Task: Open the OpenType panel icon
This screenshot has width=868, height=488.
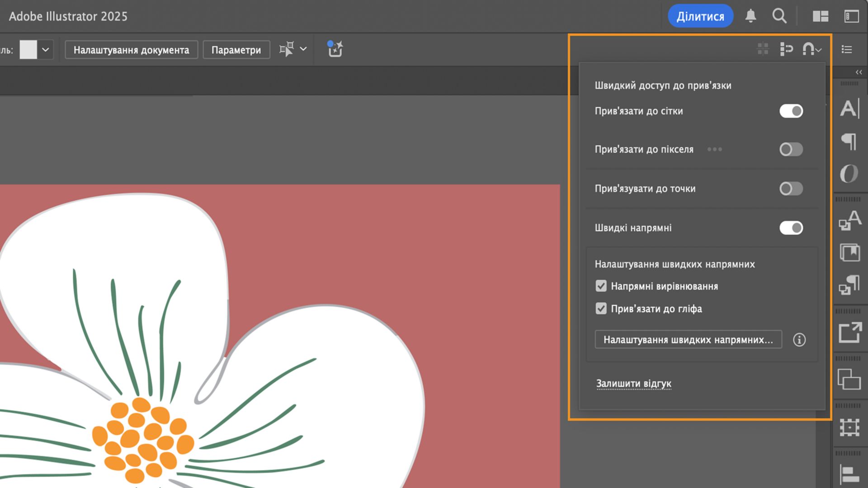Action: tap(849, 174)
